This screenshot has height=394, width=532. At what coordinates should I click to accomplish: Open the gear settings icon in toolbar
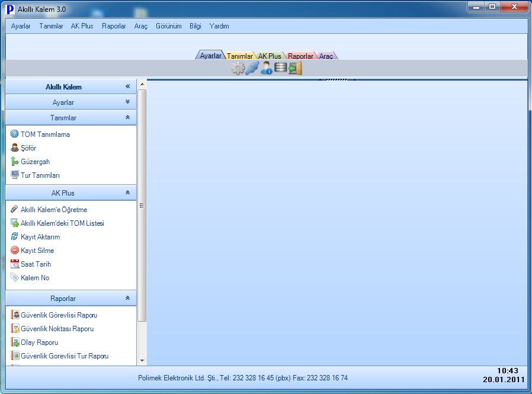coord(238,69)
